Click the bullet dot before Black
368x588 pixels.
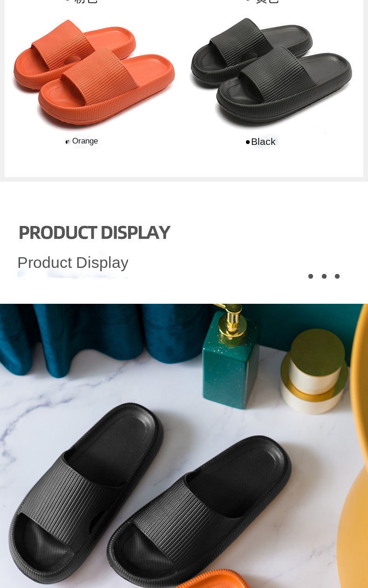(248, 142)
